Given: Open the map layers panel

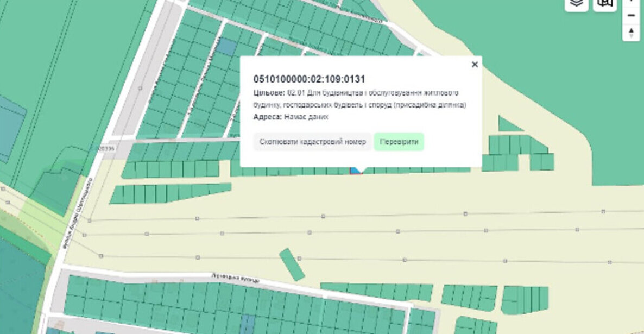Looking at the screenshot, I should tap(576, 3).
